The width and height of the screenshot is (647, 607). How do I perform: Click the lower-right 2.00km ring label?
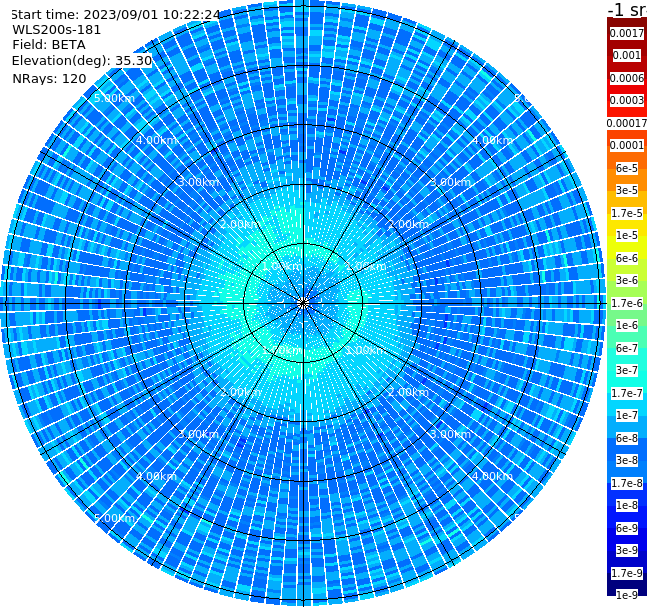[408, 392]
